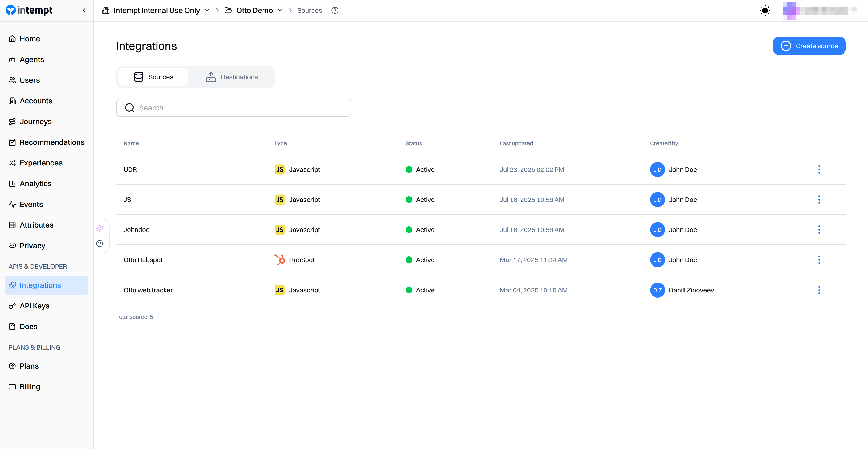Collapse the sidebar with the chevron arrow

(84, 10)
